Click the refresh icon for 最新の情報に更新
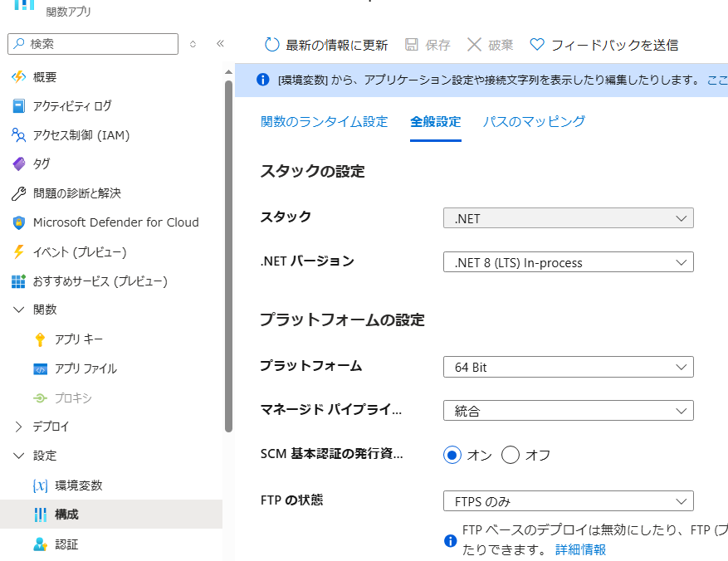The height and width of the screenshot is (561, 728). coord(271,45)
